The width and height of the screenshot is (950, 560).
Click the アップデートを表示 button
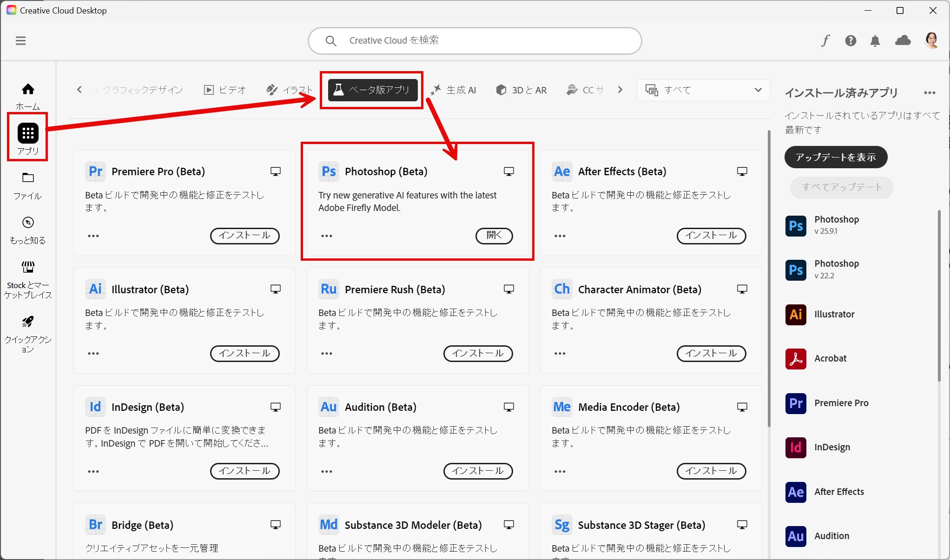pos(836,157)
